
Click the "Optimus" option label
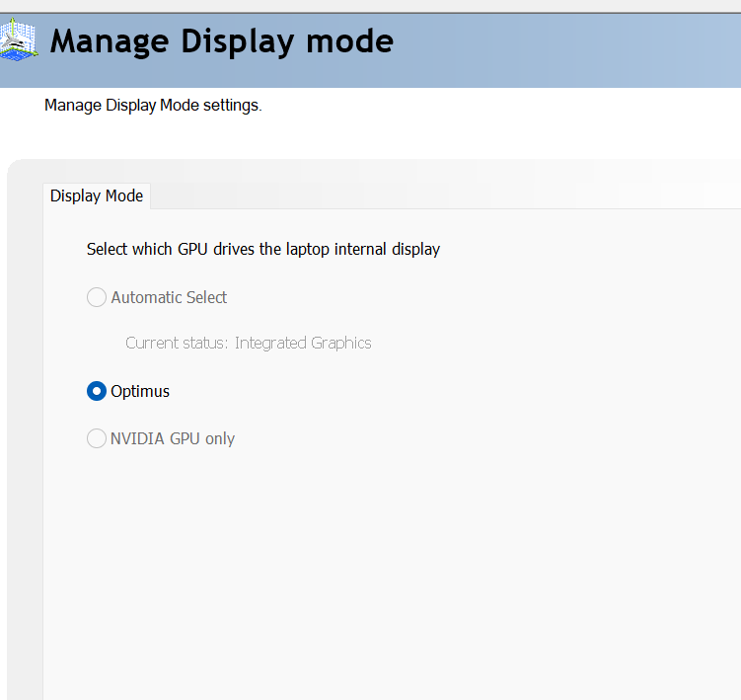click(x=140, y=391)
